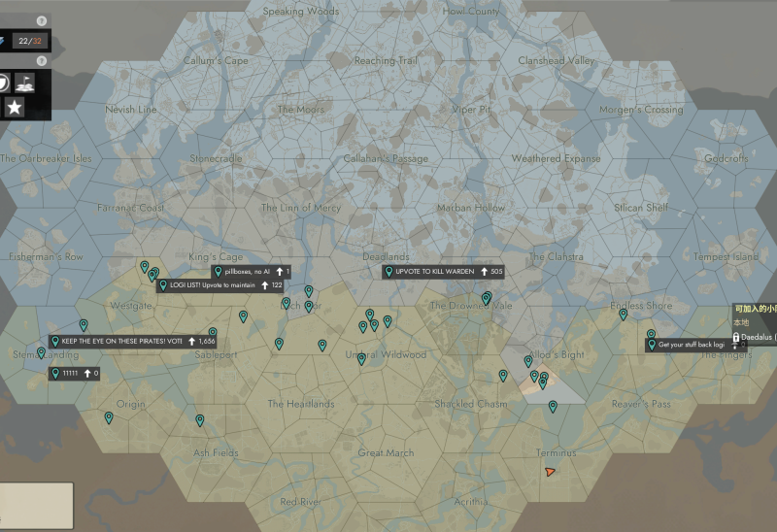The width and height of the screenshot is (777, 532).
Task: Click the pin on the Umbral Wildwood label
Action: (361, 359)
